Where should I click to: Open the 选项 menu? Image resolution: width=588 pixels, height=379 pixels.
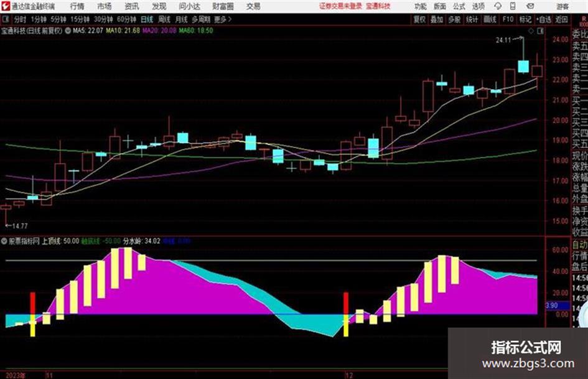pos(478,6)
